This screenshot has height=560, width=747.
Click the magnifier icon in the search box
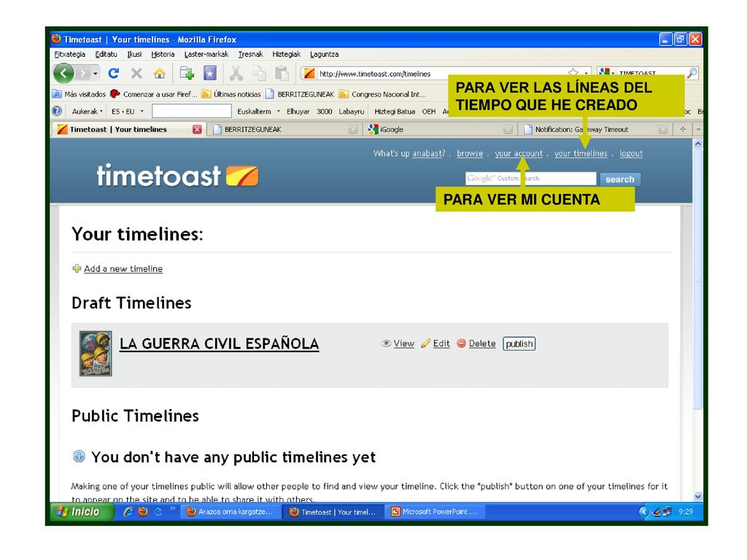(x=692, y=74)
